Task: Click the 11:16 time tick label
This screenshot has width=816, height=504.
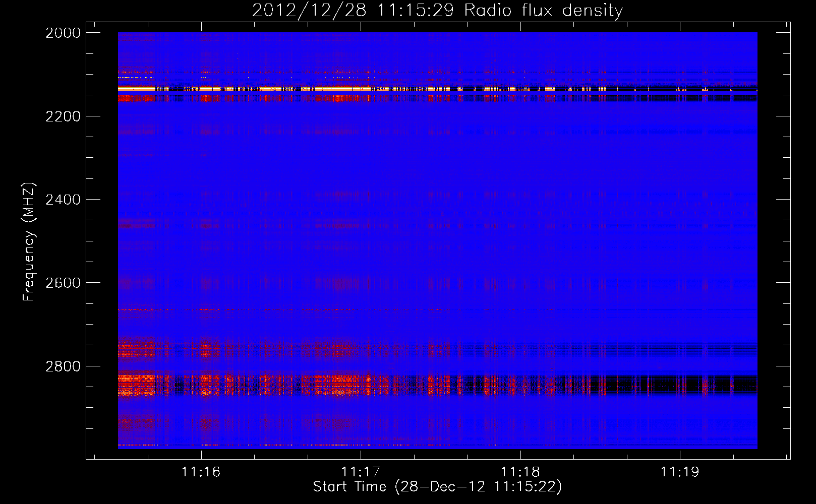Action: [x=201, y=472]
